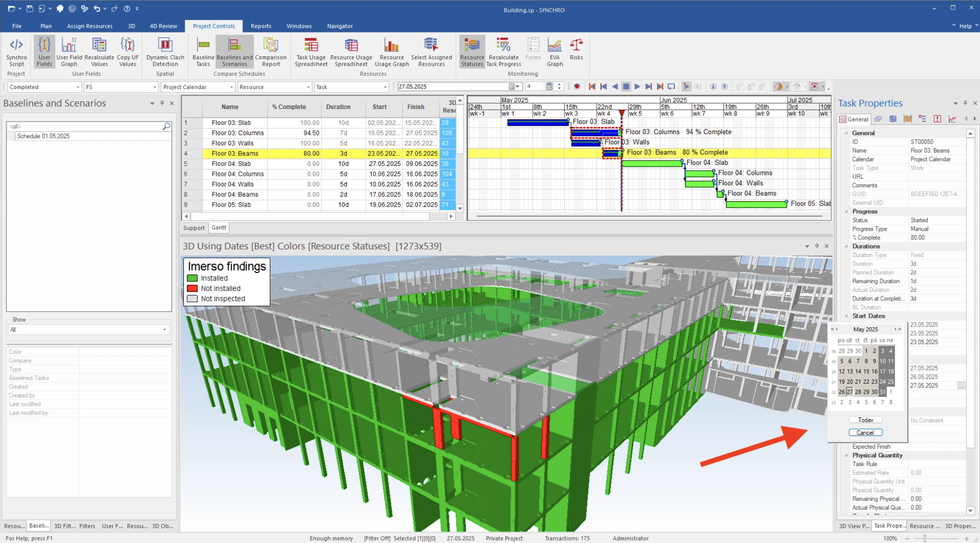This screenshot has height=543, width=980.
Task: Click Cancel in the date picker
Action: point(865,432)
